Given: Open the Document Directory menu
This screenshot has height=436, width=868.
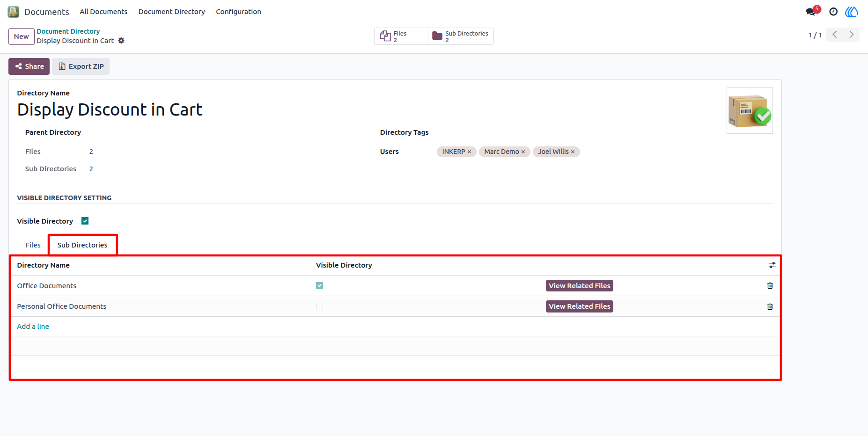Looking at the screenshot, I should coord(172,12).
